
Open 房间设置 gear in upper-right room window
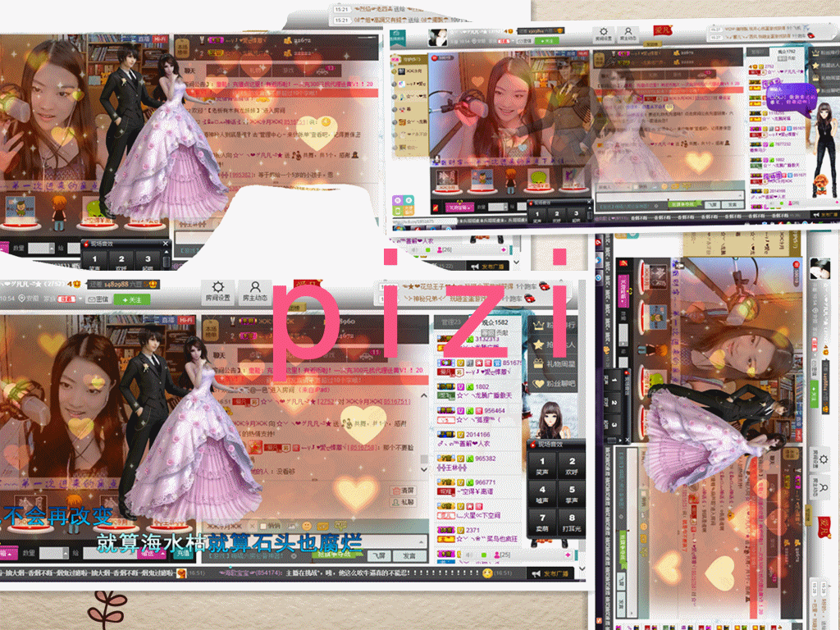tap(603, 34)
